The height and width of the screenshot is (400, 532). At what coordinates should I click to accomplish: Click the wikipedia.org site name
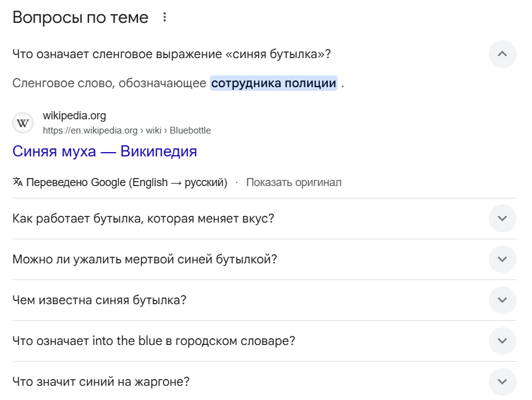[x=74, y=116]
